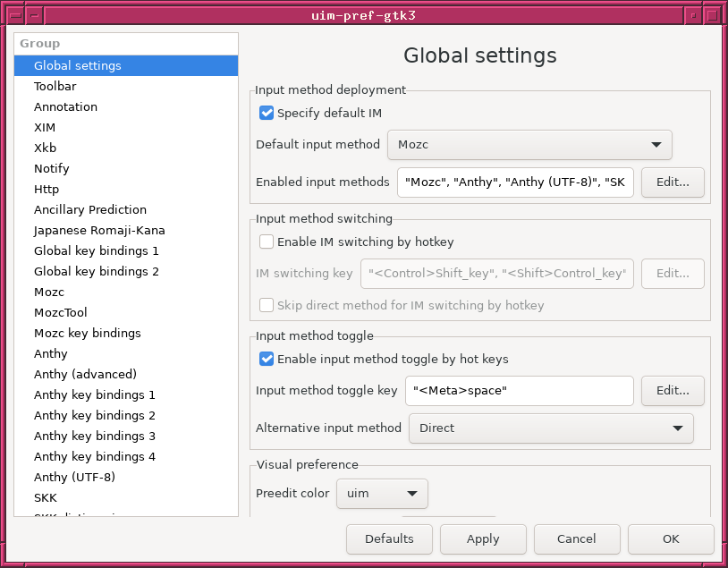Click the Apply button

click(x=483, y=538)
